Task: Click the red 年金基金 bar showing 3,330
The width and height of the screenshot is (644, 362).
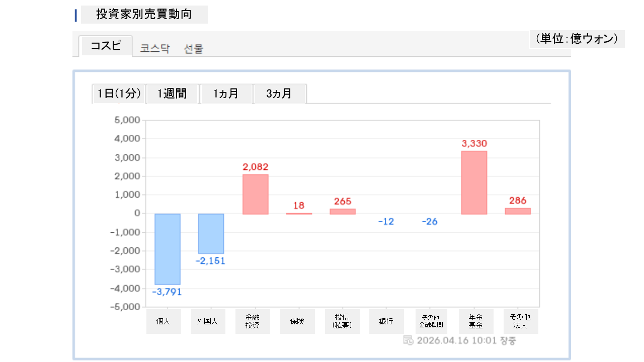Action: coord(474,183)
